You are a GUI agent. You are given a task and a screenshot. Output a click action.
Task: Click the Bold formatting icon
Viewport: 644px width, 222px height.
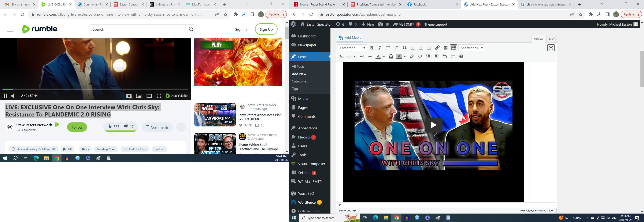371,48
